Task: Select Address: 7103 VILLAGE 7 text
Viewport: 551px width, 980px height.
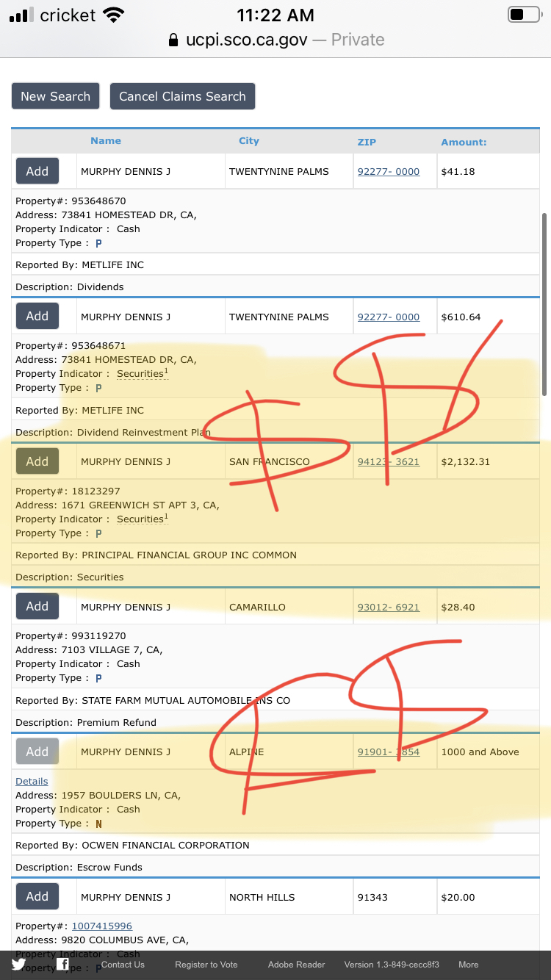Action: [x=89, y=650]
